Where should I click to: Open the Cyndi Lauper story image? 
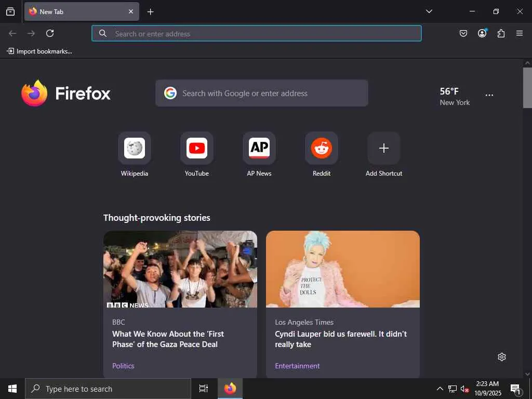pyautogui.click(x=343, y=269)
